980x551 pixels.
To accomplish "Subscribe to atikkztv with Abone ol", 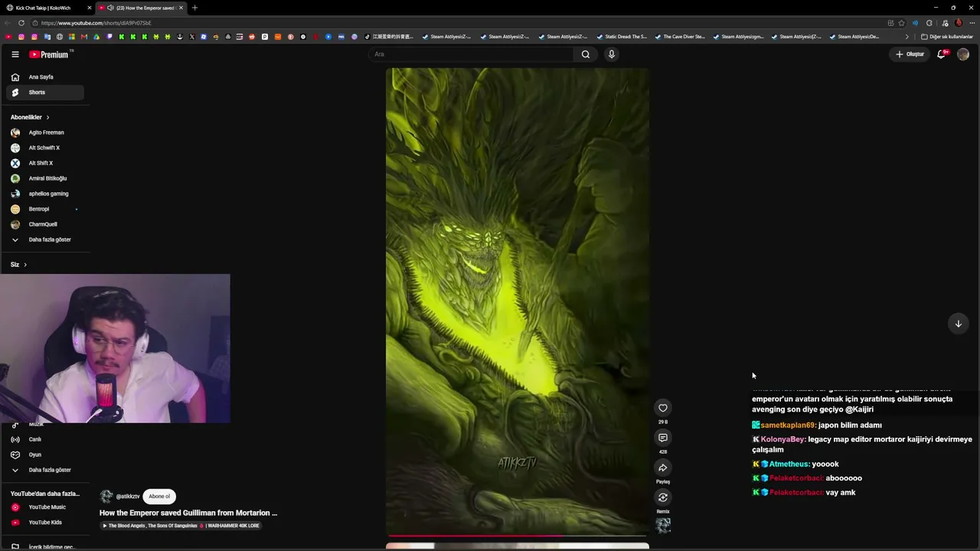I will click(159, 496).
